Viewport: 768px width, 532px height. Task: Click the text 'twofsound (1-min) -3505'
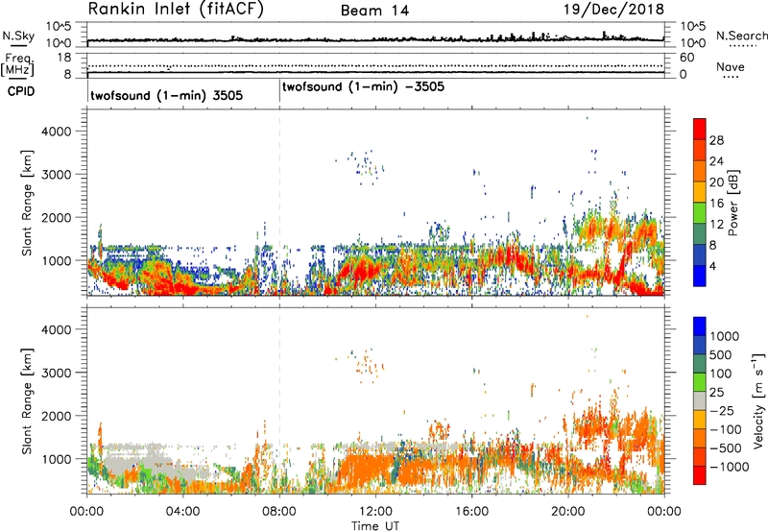[364, 87]
